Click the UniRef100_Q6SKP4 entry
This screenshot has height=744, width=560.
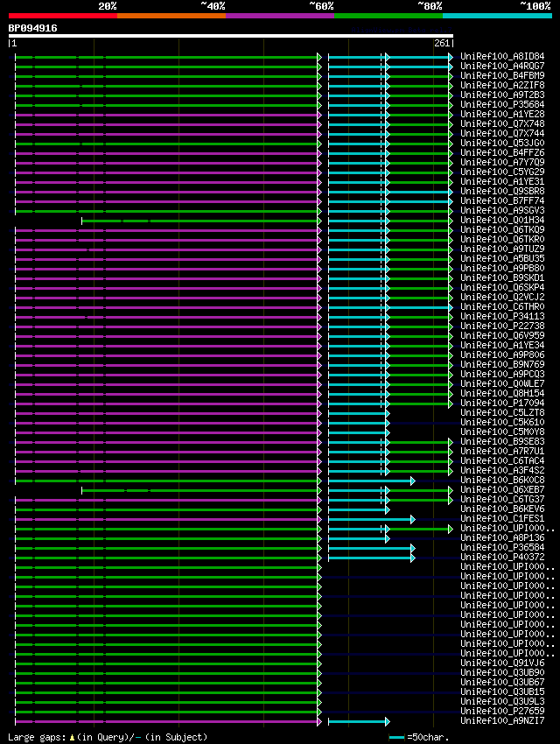coord(502,288)
